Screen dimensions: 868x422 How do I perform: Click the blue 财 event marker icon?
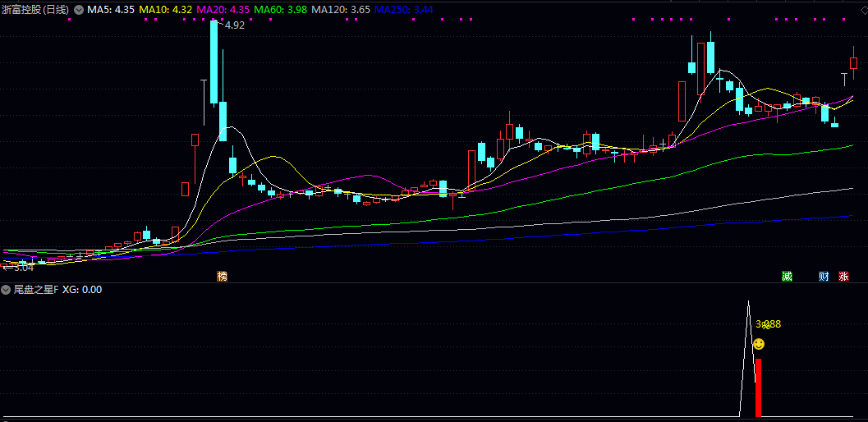coord(824,276)
